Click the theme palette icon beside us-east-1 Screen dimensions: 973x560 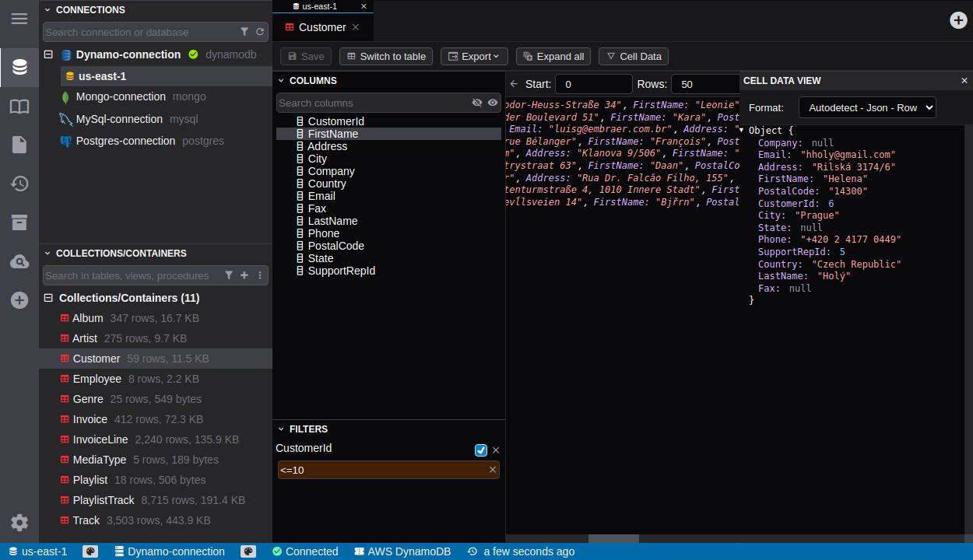coord(90,551)
